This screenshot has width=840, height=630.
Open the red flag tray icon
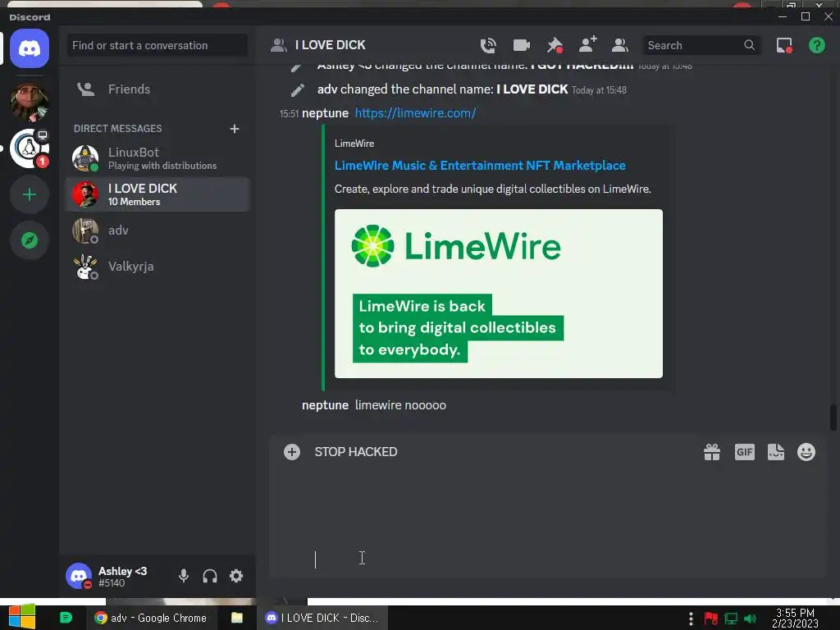[x=711, y=619]
